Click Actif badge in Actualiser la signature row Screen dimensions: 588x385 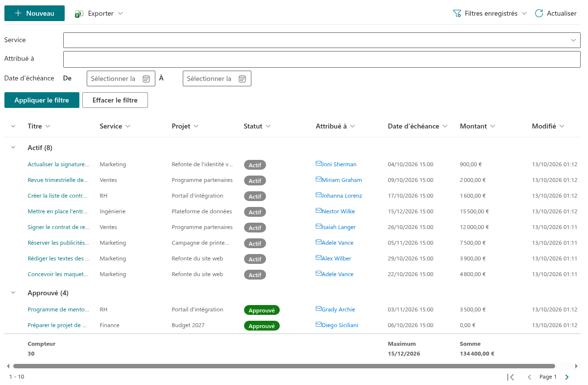tap(255, 165)
